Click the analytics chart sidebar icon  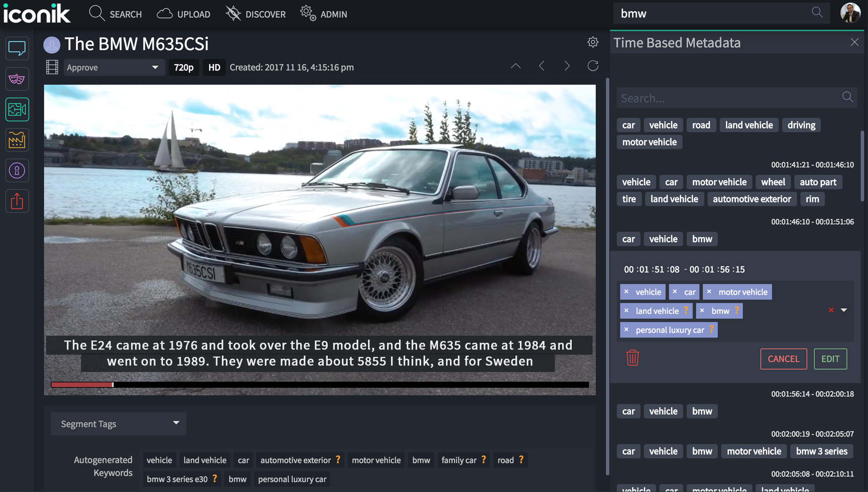[17, 140]
